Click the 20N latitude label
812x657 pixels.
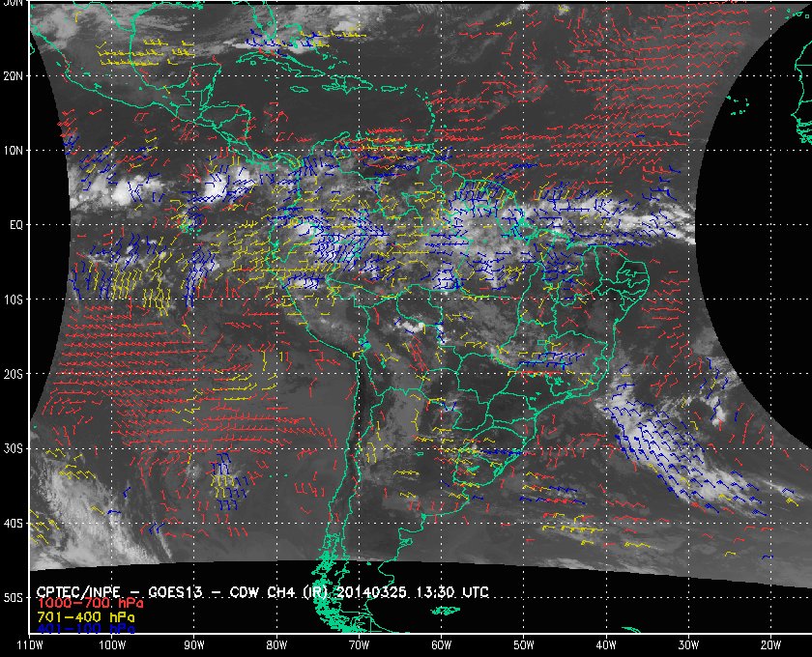tap(14, 76)
